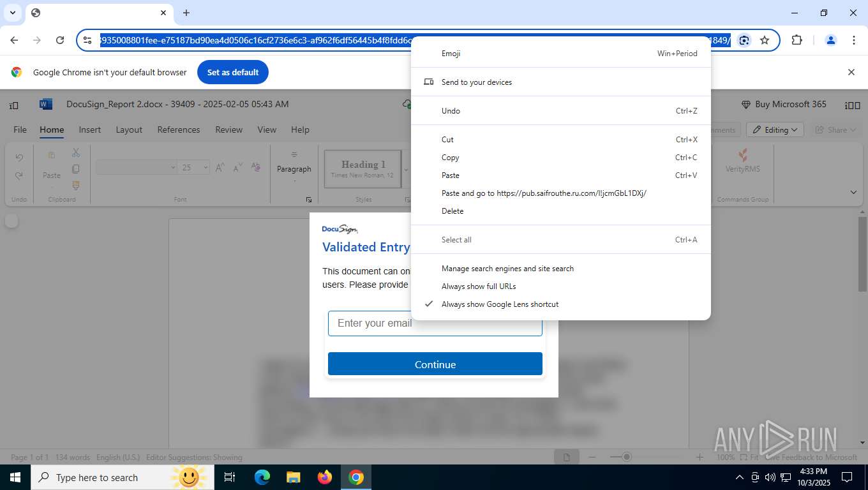Choose Cut from the context menu
Screen dimensions: 868x490
pos(561,140)
